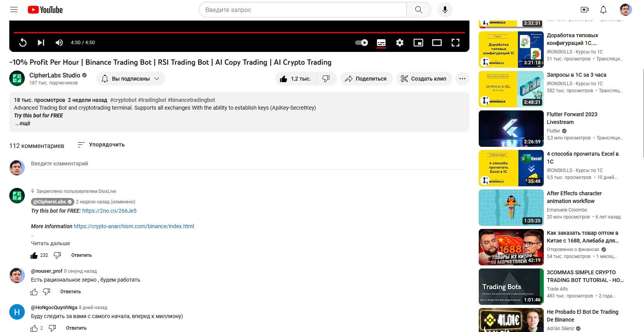Expand the subscription notification dropdown
644x332 pixels.
pyautogui.click(x=131, y=79)
